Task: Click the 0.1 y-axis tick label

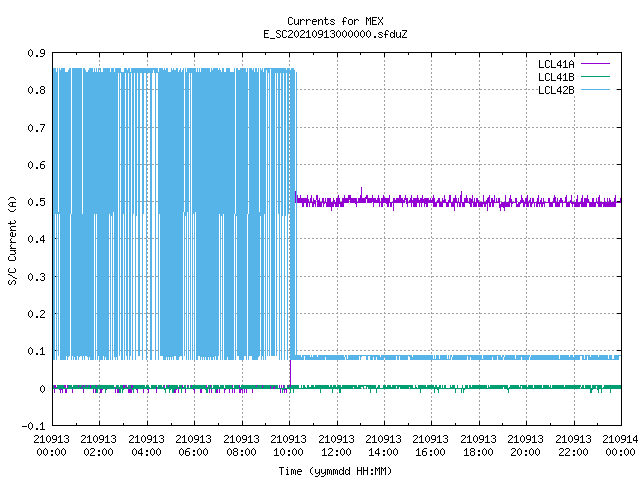Action: pos(36,351)
